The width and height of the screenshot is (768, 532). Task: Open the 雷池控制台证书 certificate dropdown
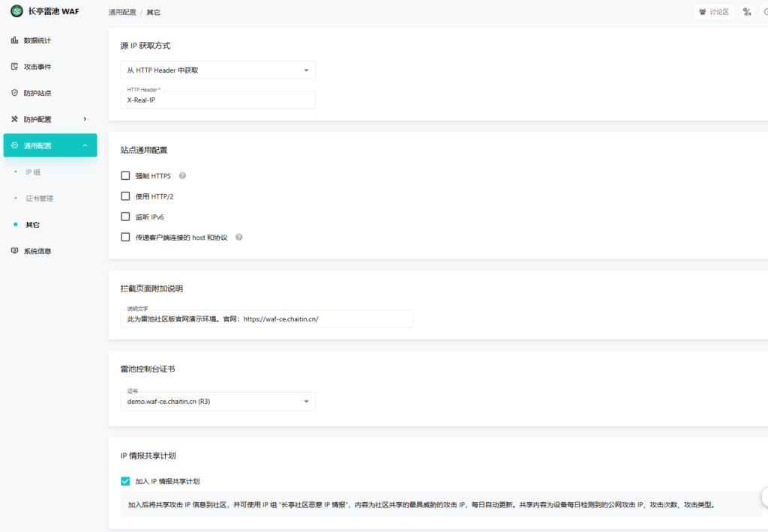point(218,402)
